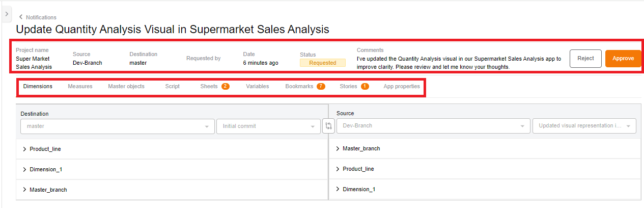The height and width of the screenshot is (208, 644).
Task: Open the Master objects tab
Action: [x=126, y=86]
